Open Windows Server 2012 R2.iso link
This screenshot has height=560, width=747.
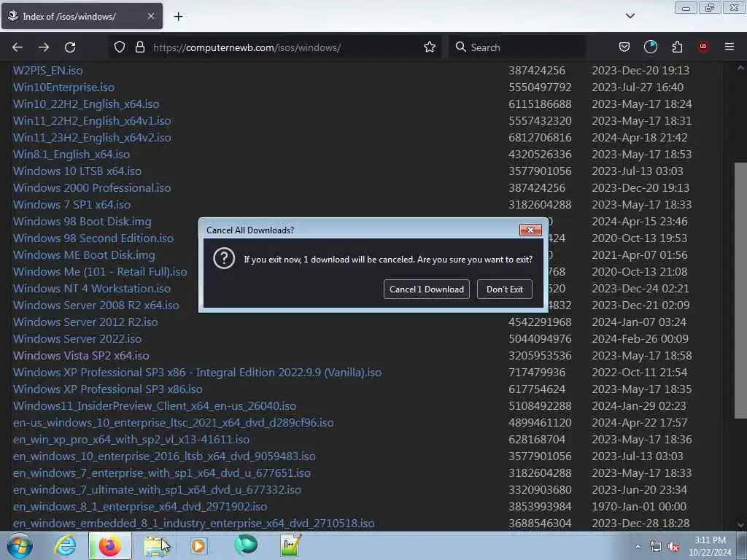tap(85, 322)
